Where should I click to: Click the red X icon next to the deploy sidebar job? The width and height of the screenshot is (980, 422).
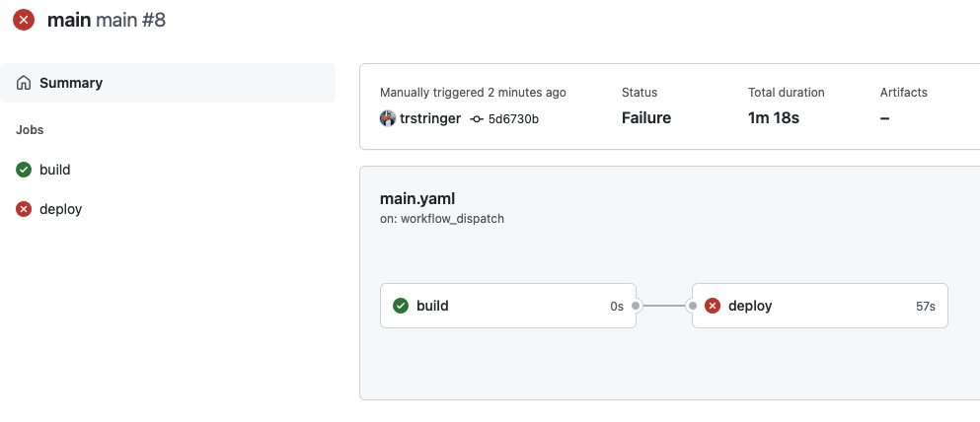pos(24,209)
